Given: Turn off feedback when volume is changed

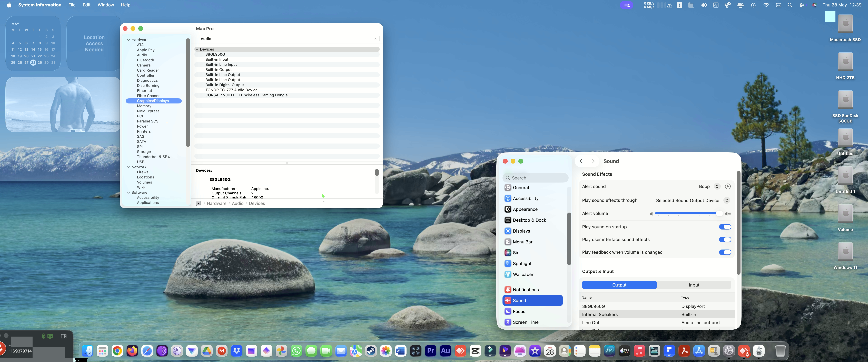Looking at the screenshot, I should point(725,252).
